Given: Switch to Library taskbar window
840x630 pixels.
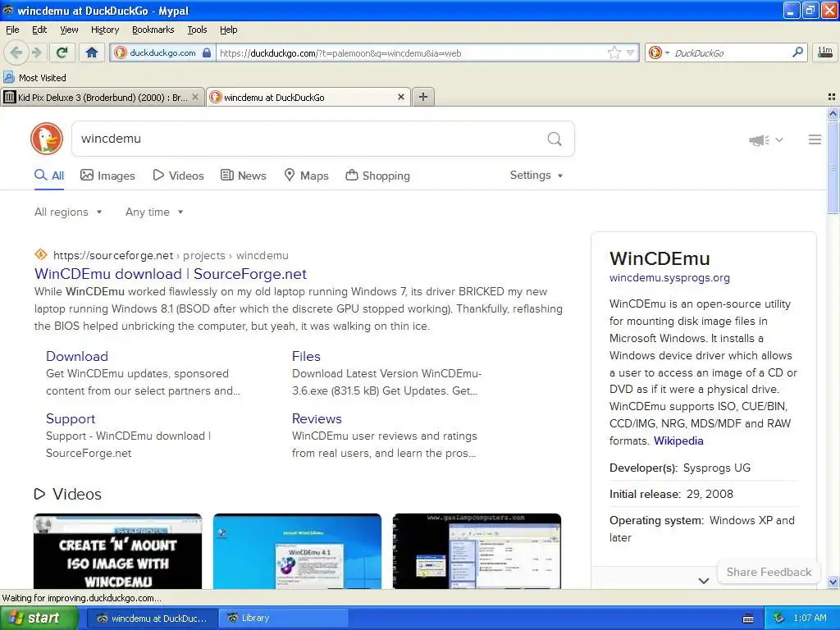Looking at the screenshot, I should [283, 619].
